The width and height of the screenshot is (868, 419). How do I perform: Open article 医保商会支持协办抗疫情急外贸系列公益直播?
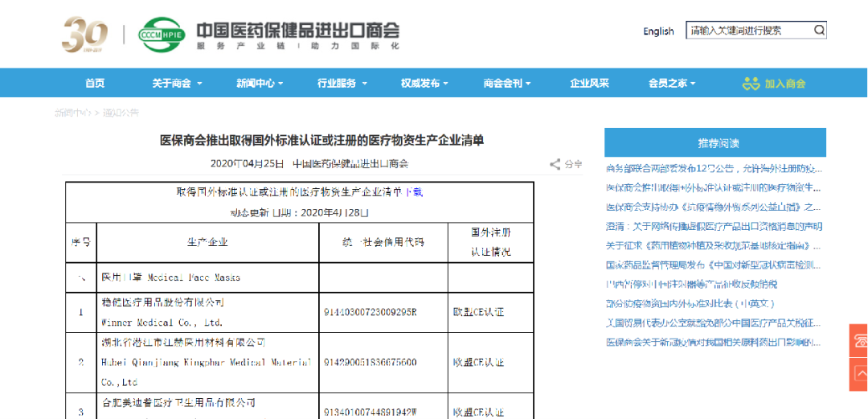pos(714,207)
